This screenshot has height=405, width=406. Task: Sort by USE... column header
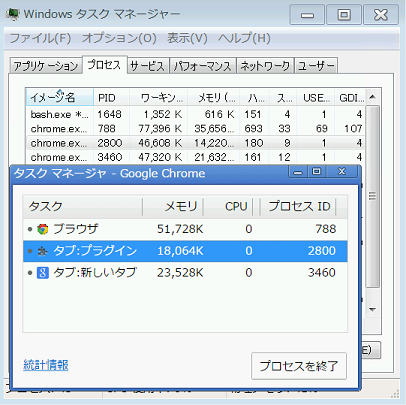pyautogui.click(x=316, y=98)
